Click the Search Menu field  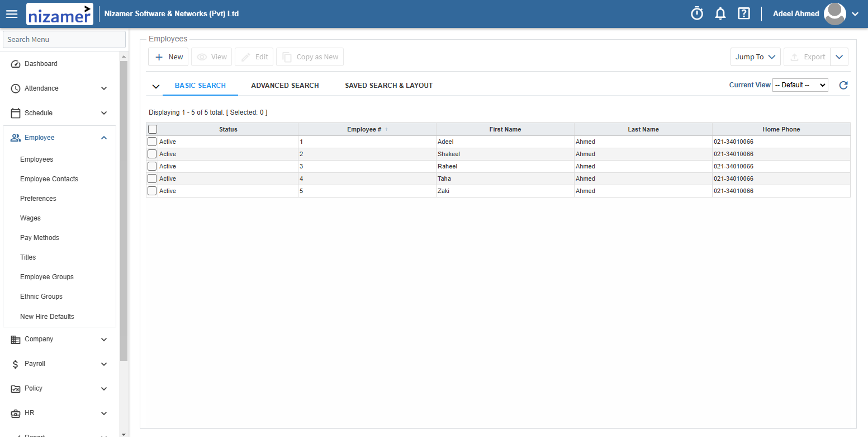tap(64, 39)
